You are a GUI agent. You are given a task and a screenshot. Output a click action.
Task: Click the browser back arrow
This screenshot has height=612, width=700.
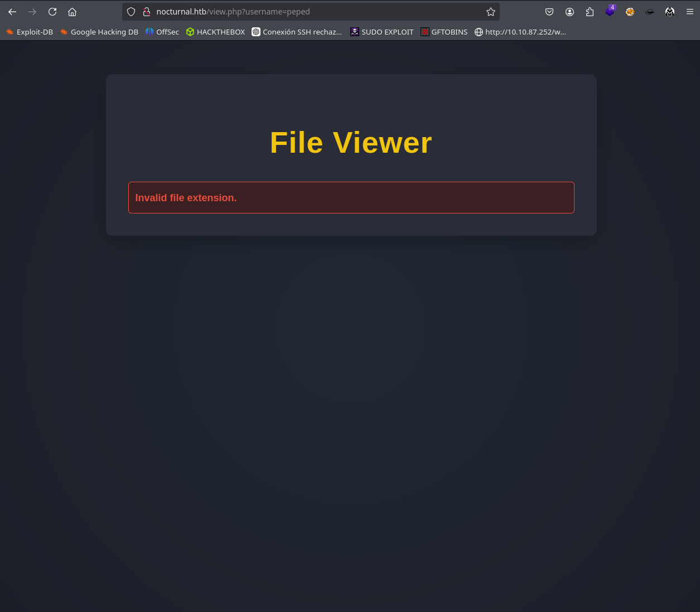(x=12, y=12)
